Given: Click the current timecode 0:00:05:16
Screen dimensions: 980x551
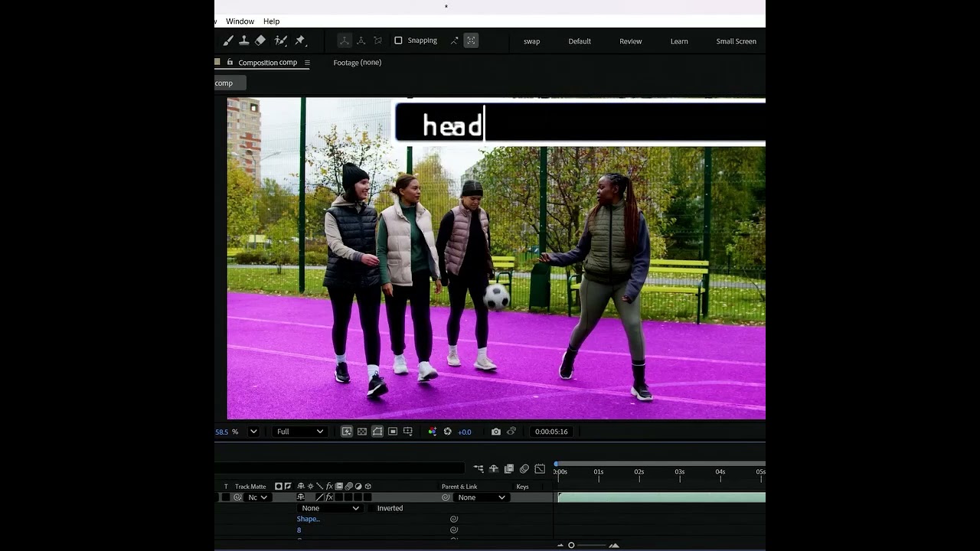Looking at the screenshot, I should coord(551,432).
